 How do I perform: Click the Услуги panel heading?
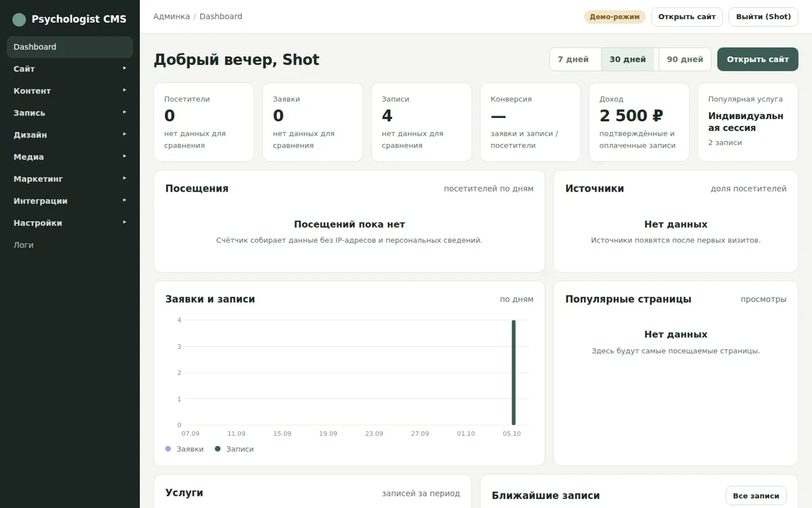coord(184,493)
